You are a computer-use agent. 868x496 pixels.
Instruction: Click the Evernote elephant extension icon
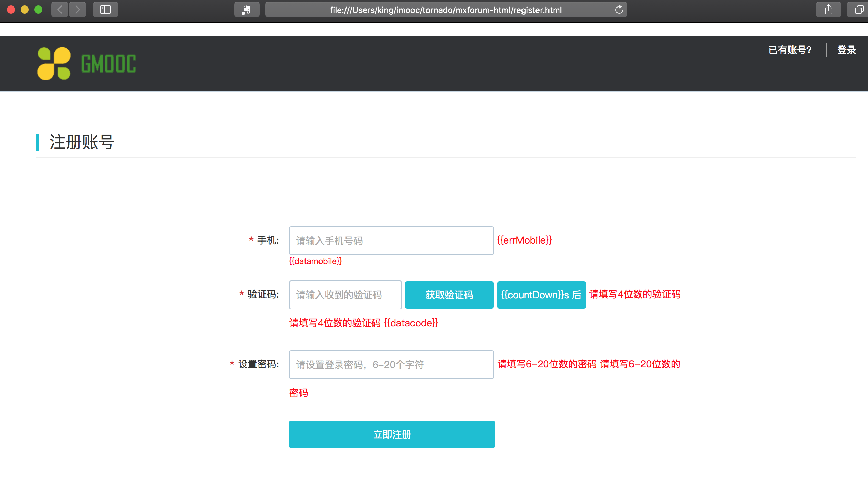246,10
